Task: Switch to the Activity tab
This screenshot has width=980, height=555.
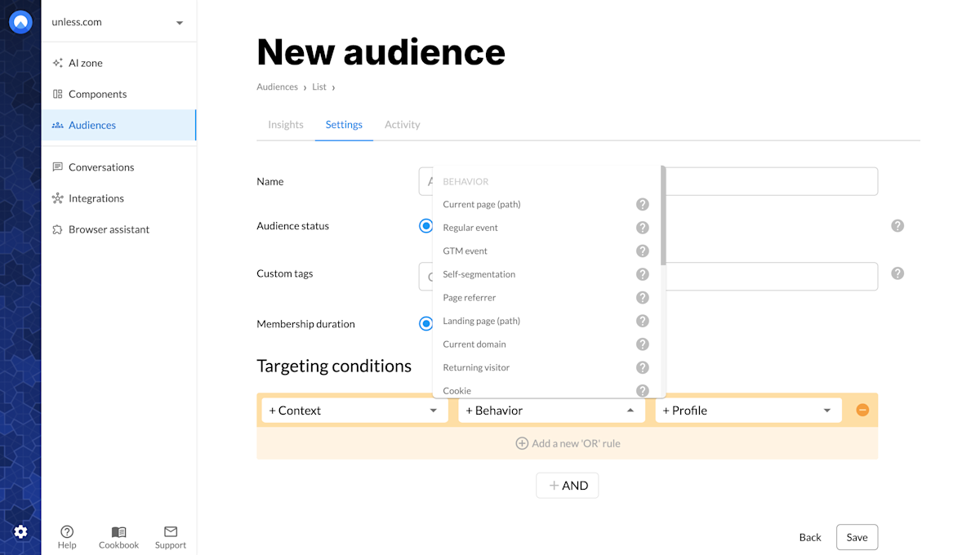Action: coord(403,125)
